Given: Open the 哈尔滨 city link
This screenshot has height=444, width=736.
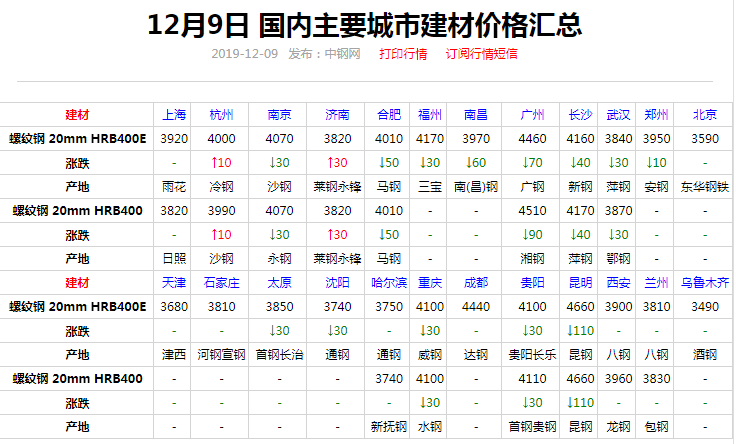Looking at the screenshot, I should (x=389, y=283).
